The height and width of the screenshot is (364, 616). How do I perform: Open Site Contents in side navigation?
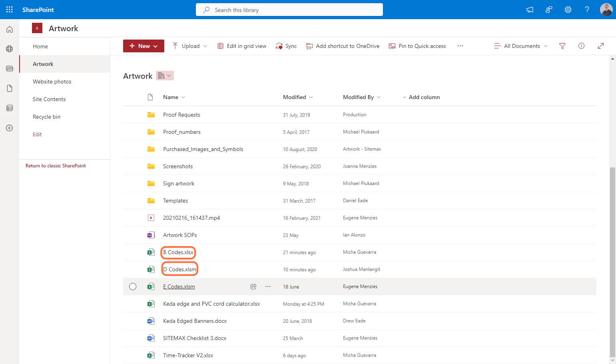coord(49,99)
